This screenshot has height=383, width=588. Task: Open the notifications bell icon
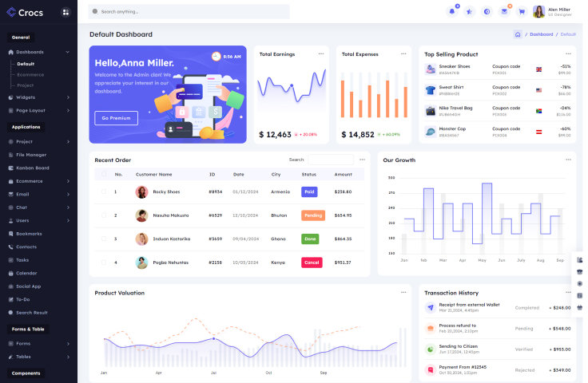tap(452, 11)
